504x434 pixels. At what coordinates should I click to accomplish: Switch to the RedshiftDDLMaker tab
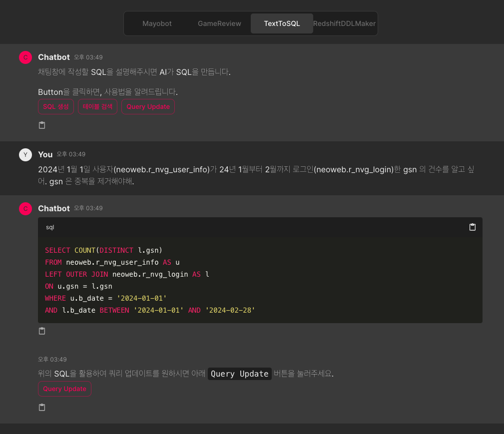click(x=344, y=23)
